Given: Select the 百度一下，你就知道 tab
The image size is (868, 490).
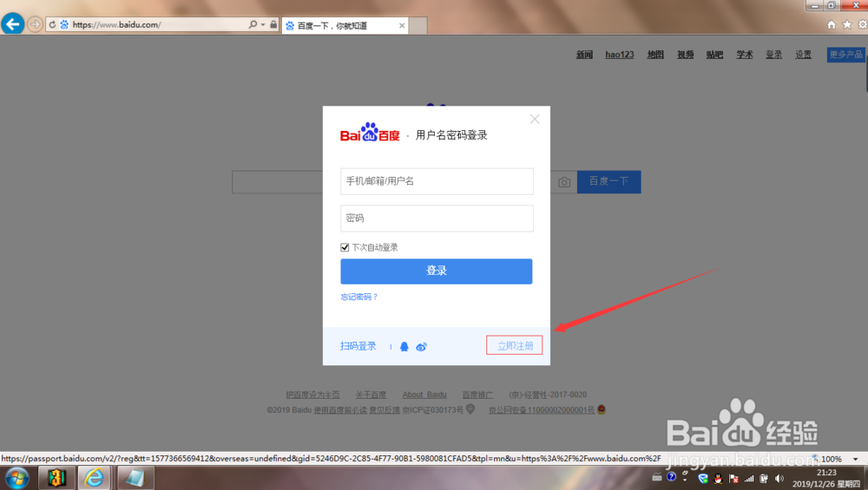Looking at the screenshot, I should 345,25.
